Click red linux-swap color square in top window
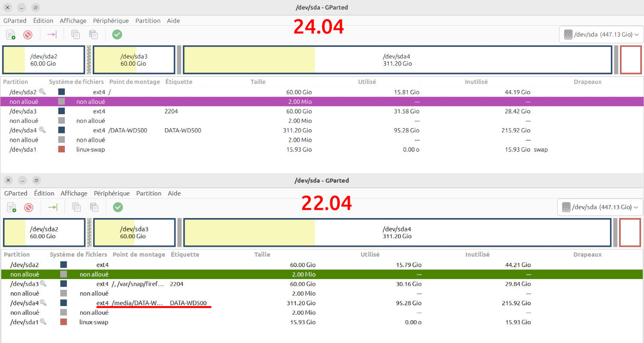The image size is (644, 343). tap(61, 149)
